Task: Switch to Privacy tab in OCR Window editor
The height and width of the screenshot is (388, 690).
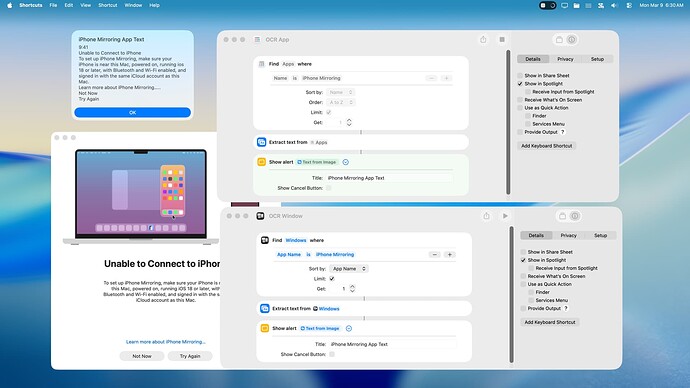Action: (568, 235)
